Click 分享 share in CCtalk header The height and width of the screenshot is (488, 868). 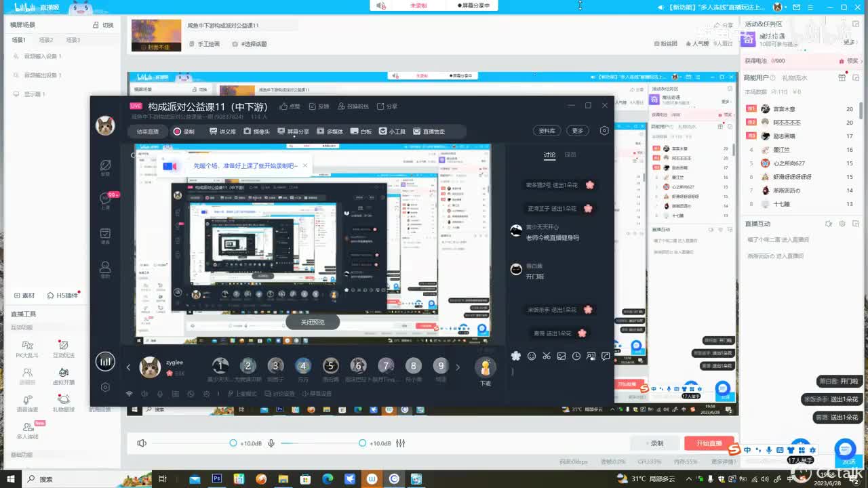pyautogui.click(x=387, y=106)
